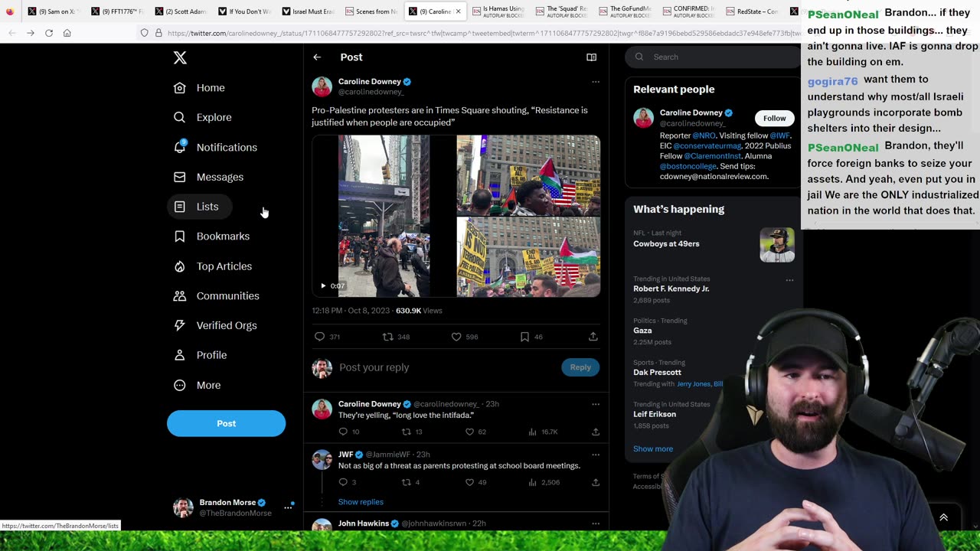Open bottom-right protest signs photo
The image size is (980, 551).
[528, 257]
